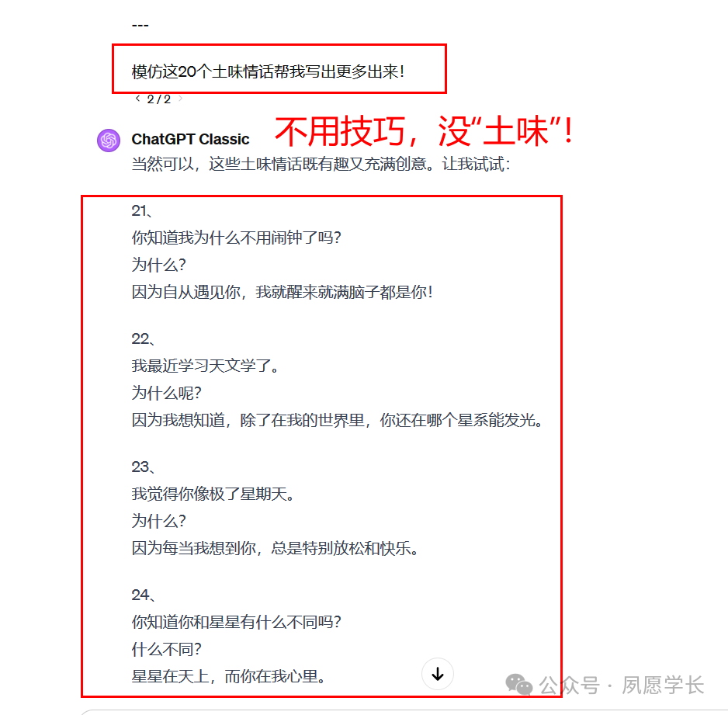Click the scroll-to-bottom arrow button
The height and width of the screenshot is (715, 728).
click(x=438, y=674)
